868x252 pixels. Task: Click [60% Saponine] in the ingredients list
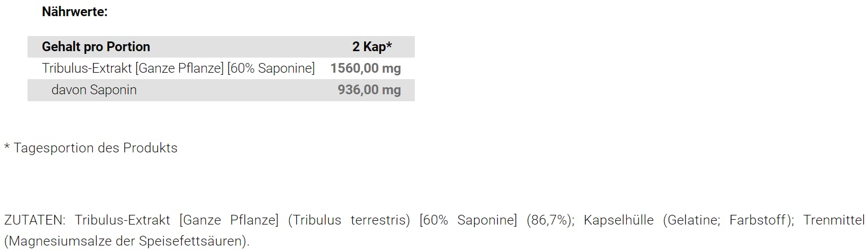click(x=468, y=220)
